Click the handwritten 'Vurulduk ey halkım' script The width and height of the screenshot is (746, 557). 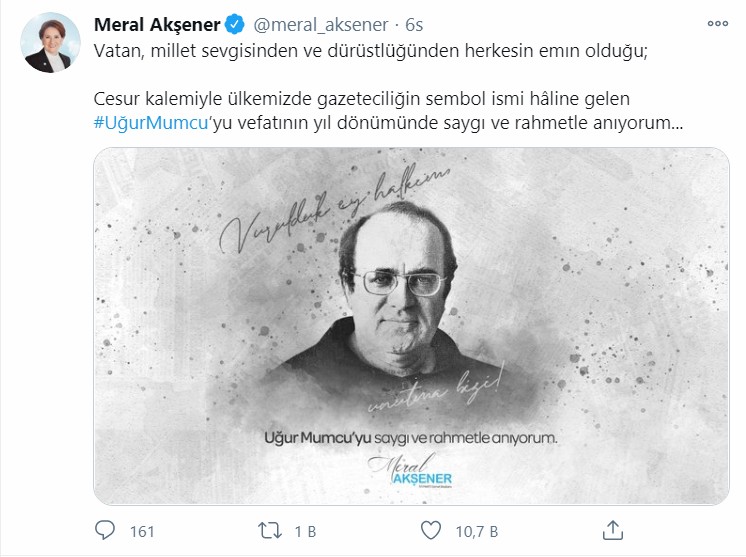(x=334, y=208)
